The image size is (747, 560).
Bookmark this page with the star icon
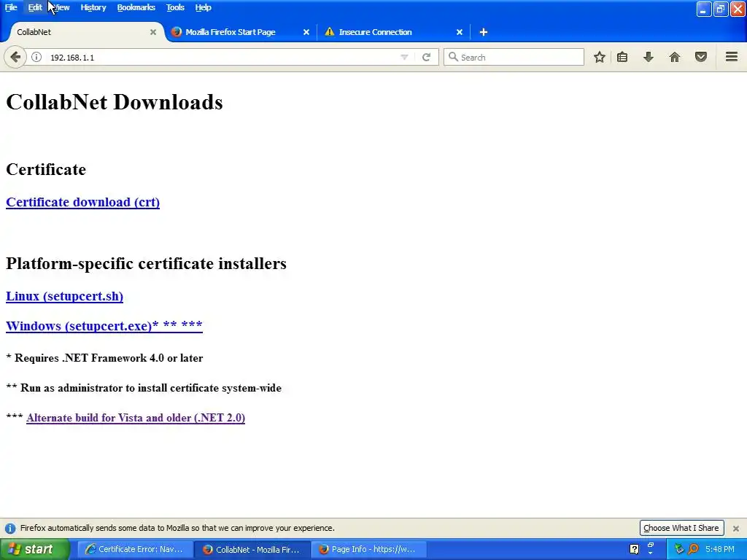[600, 57]
